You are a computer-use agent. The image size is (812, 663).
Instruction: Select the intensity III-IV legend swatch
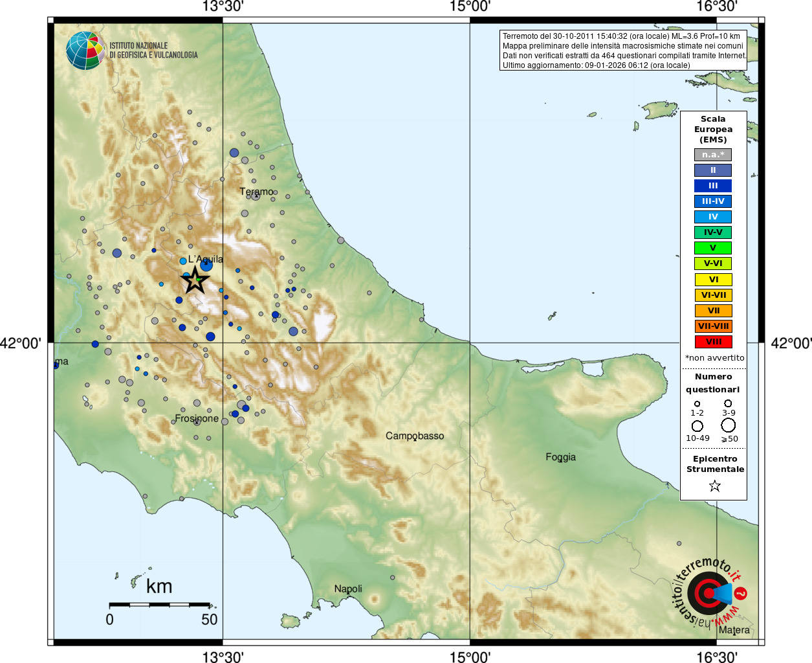[713, 201]
